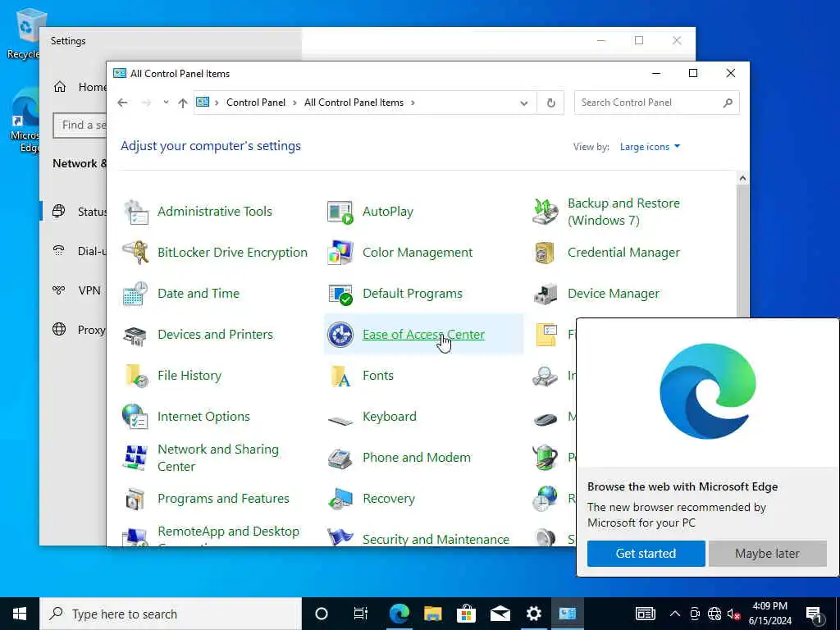The height and width of the screenshot is (630, 840).
Task: Click the Control Panel Back arrow
Action: pyautogui.click(x=123, y=103)
